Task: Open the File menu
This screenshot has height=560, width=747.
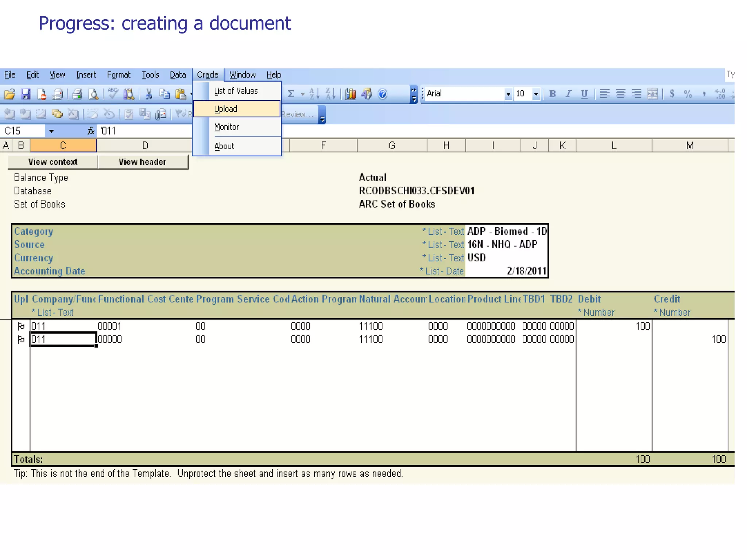Action: coord(10,75)
